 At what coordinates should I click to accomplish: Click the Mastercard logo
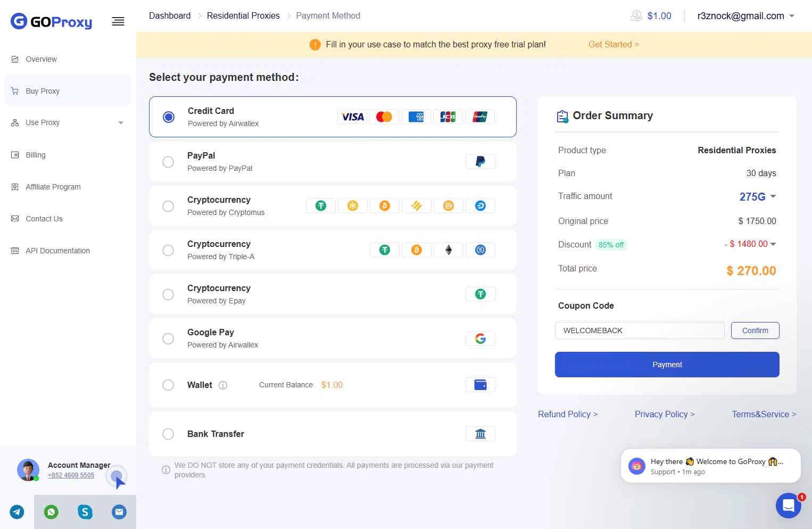pyautogui.click(x=384, y=117)
